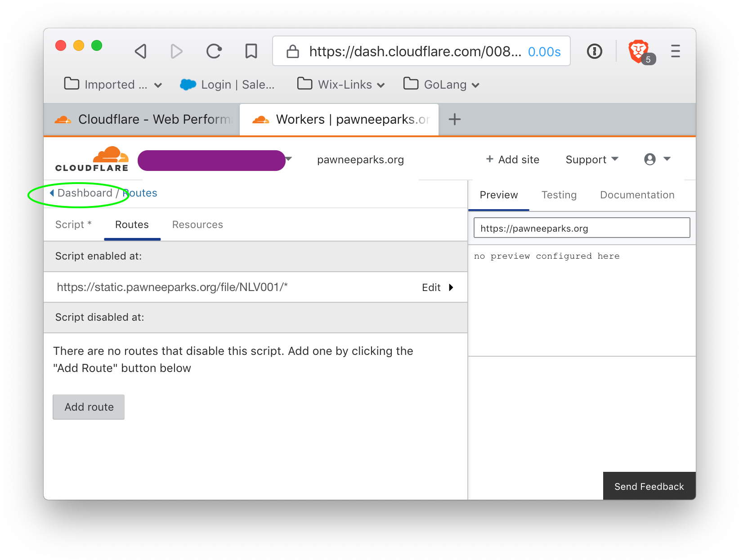Select the static.pawneeparks.org/file/NLV001/* route row

pyautogui.click(x=255, y=287)
